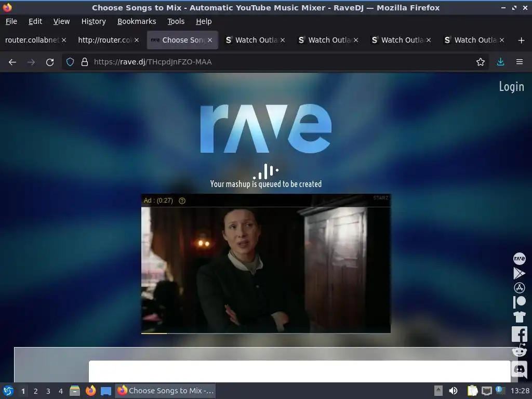Viewport: 532px width, 399px height.
Task: Open a new browser tab
Action: [521, 41]
